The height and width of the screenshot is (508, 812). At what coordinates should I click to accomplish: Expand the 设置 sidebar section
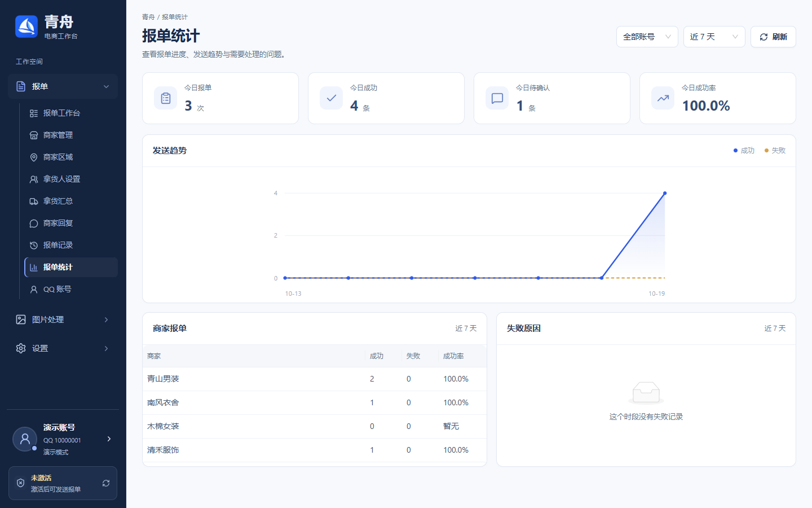tap(63, 348)
